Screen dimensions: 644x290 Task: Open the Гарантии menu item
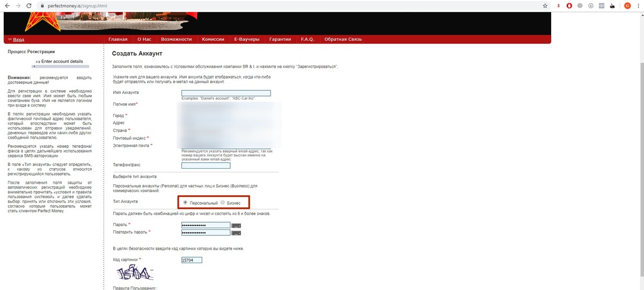pyautogui.click(x=280, y=39)
